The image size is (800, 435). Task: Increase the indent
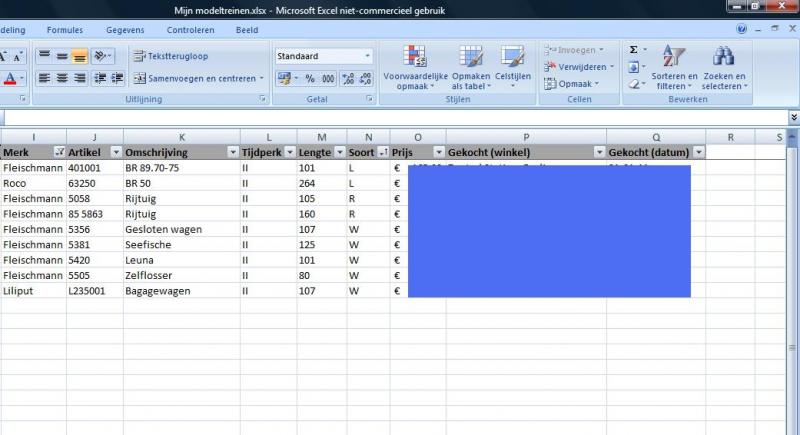pyautogui.click(x=117, y=78)
